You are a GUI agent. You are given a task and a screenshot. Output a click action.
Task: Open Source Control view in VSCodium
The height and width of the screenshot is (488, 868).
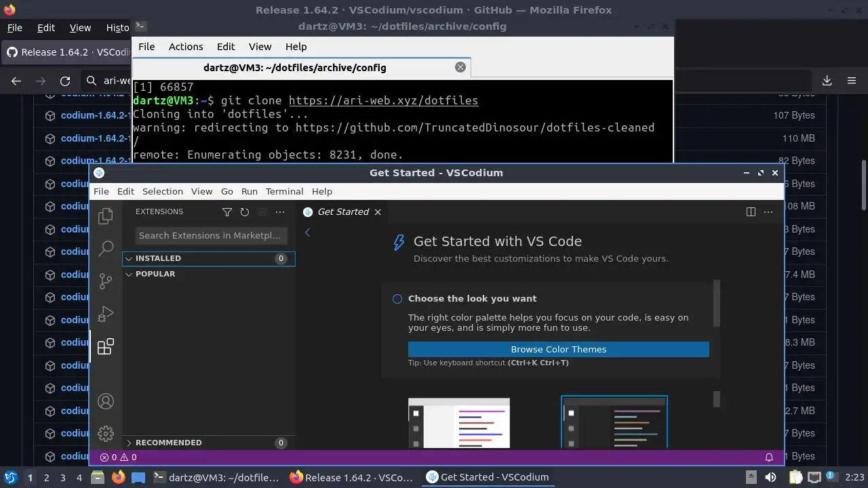[x=105, y=281]
